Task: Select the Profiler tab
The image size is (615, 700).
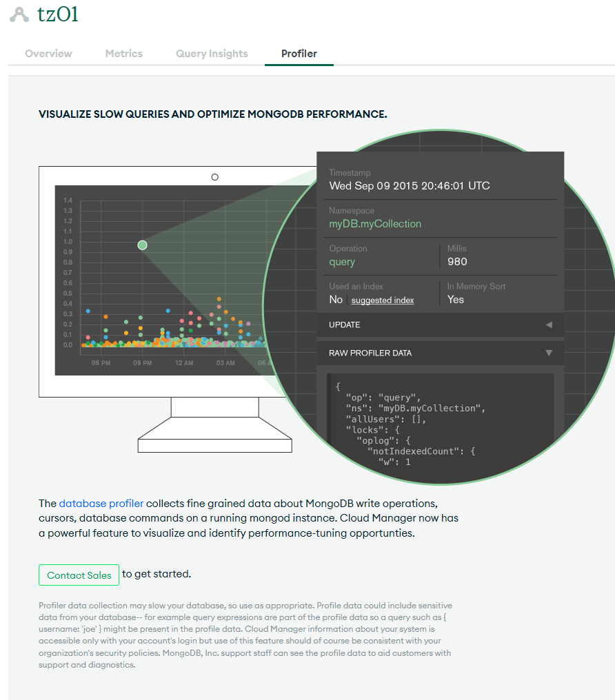Action: (299, 54)
